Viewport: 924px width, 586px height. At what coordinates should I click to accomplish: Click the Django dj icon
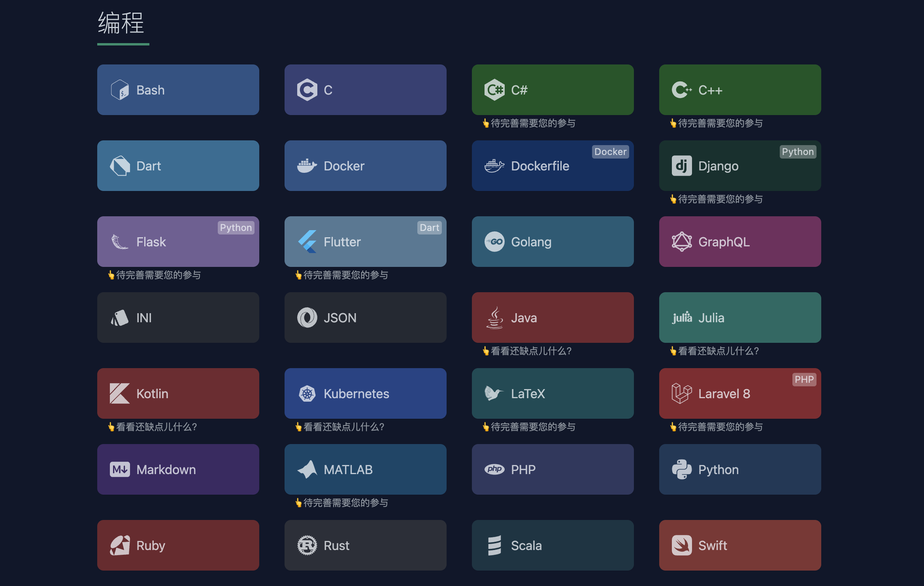click(682, 166)
